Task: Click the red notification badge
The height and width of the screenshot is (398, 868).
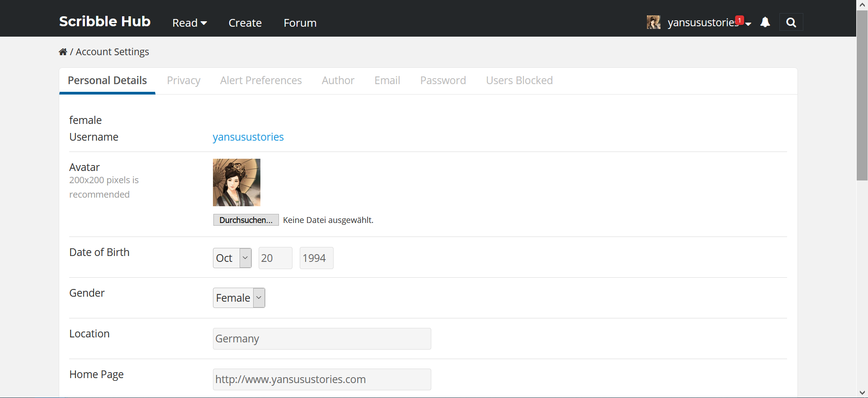Action: click(739, 20)
